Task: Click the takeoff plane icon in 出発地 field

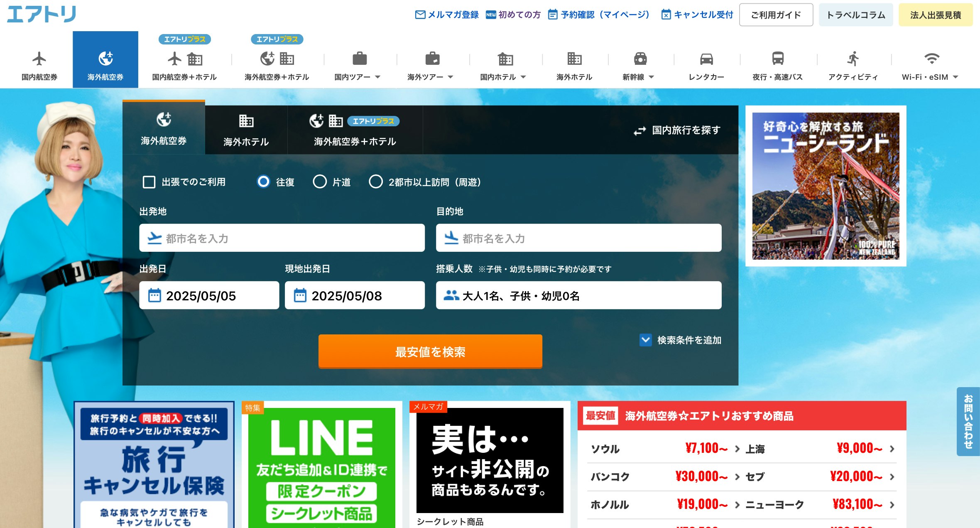Action: click(x=154, y=238)
